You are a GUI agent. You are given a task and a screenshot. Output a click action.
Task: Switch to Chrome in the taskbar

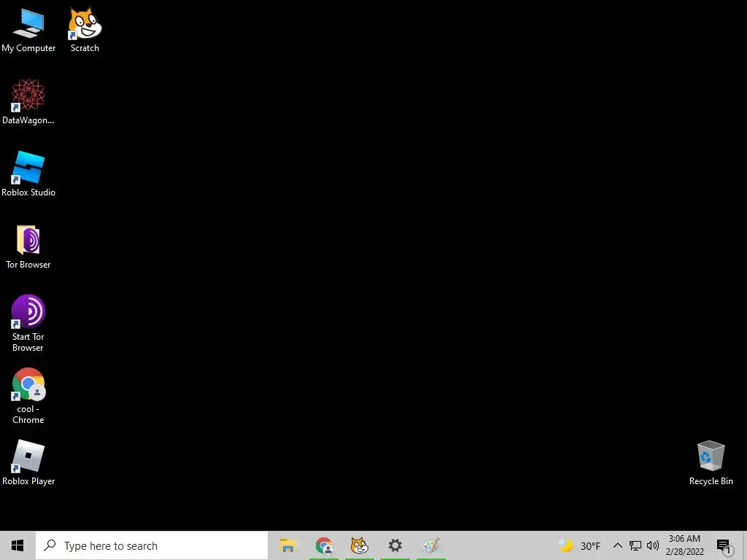click(x=324, y=545)
